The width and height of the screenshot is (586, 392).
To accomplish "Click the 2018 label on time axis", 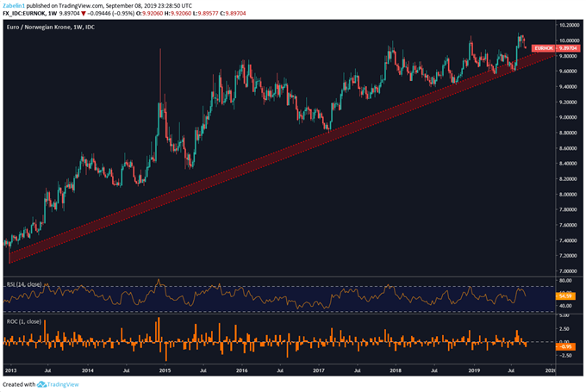I will coord(396,370).
